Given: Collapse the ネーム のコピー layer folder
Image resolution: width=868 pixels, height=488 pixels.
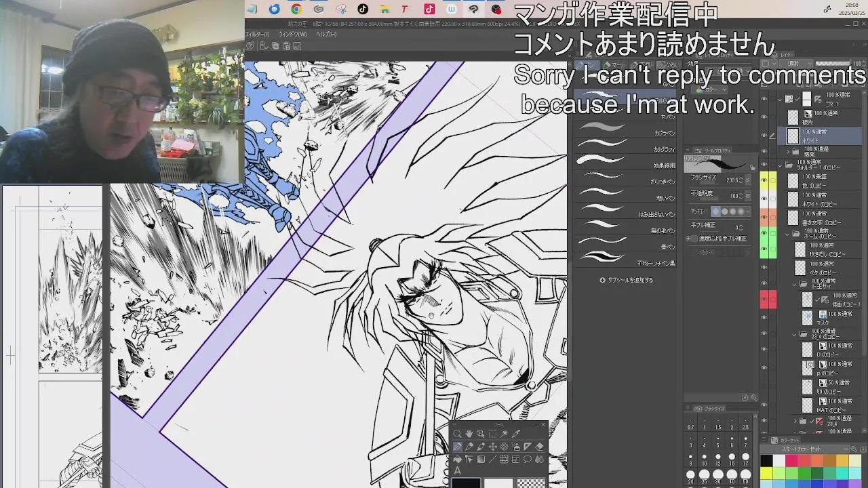Looking at the screenshot, I should [787, 234].
